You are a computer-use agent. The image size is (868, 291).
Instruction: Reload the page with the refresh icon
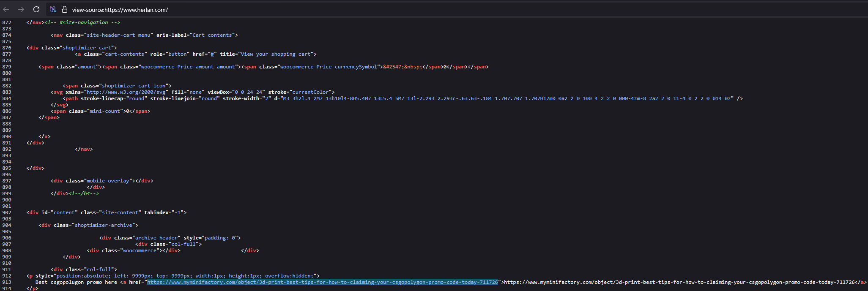tap(36, 9)
